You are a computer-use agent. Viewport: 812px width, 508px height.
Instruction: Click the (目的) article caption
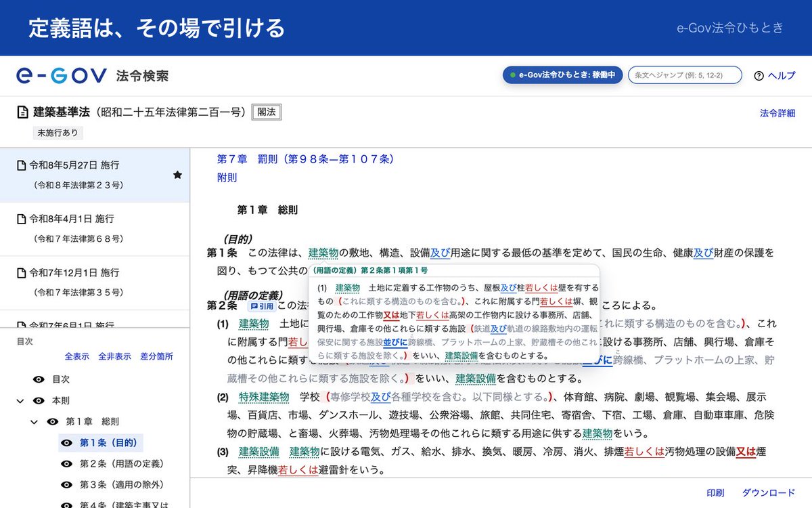238,239
